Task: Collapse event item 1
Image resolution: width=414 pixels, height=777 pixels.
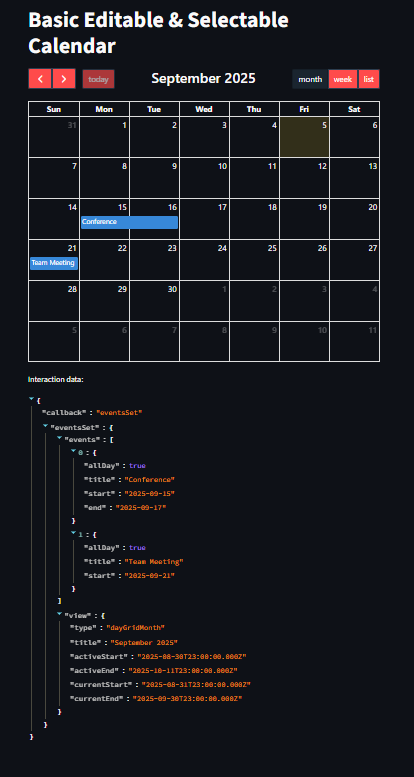Action: [x=73, y=533]
